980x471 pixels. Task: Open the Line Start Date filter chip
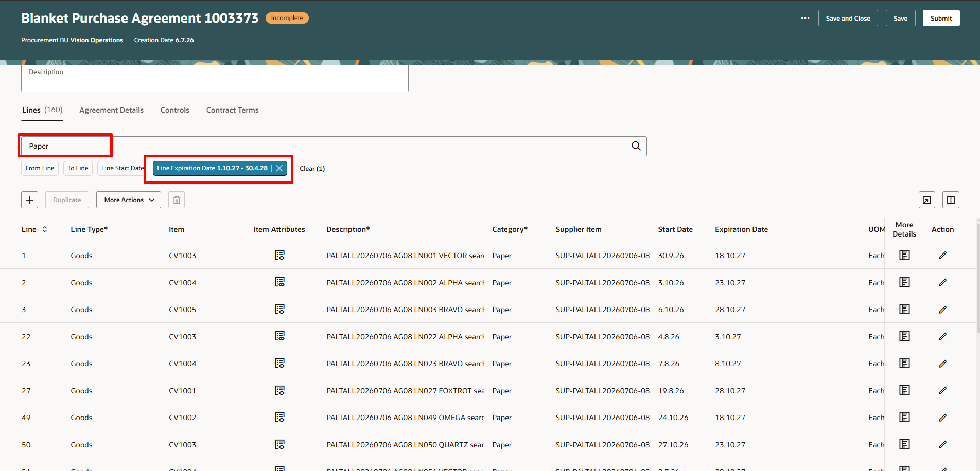pos(122,168)
